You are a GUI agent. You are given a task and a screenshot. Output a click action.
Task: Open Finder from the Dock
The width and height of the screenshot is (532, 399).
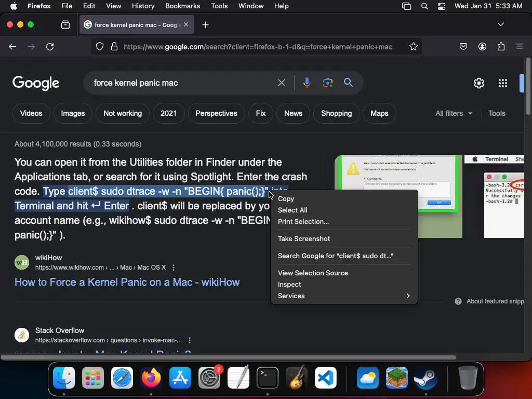pos(64,378)
